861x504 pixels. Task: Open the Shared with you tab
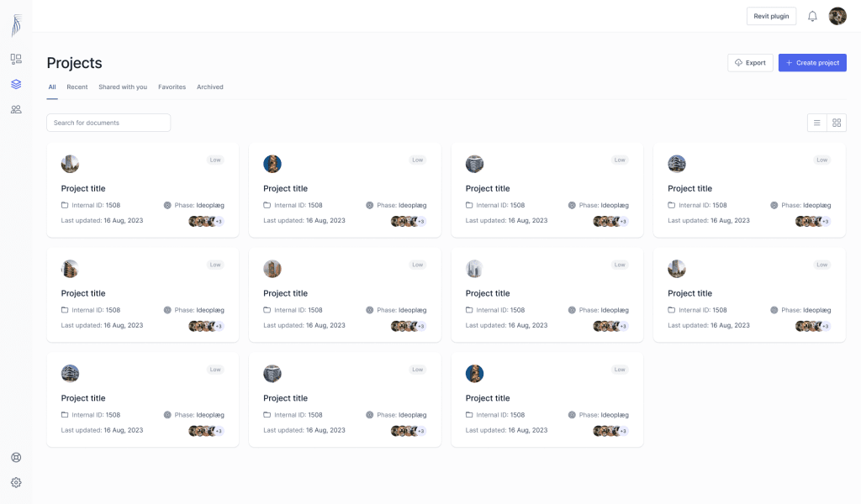pyautogui.click(x=123, y=87)
